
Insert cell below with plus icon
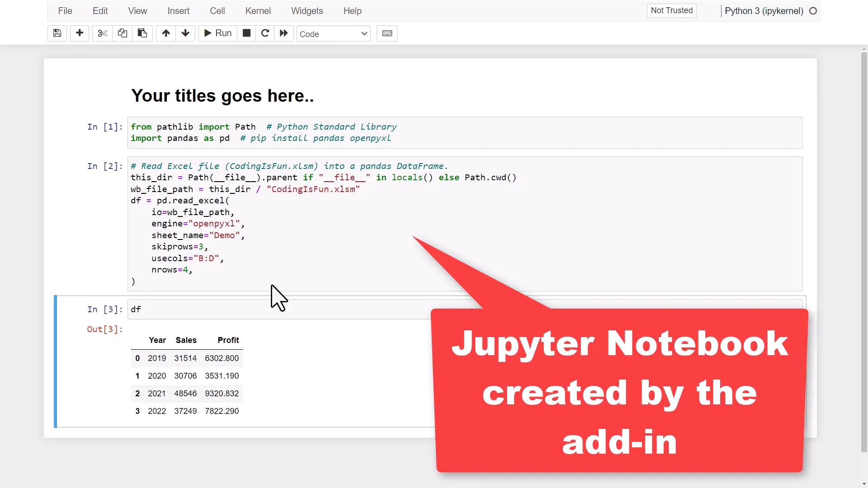click(80, 33)
